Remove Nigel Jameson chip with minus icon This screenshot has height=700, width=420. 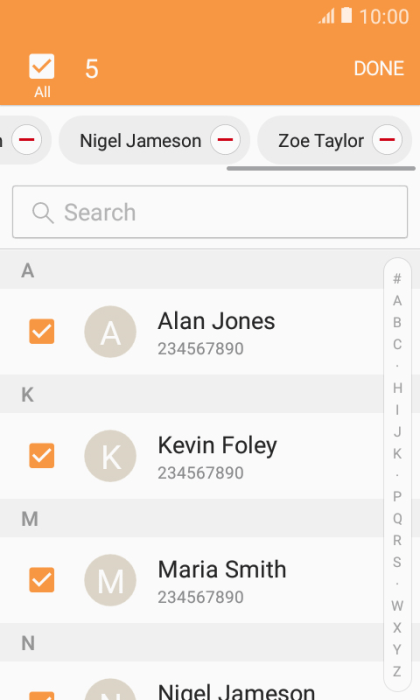pyautogui.click(x=225, y=140)
